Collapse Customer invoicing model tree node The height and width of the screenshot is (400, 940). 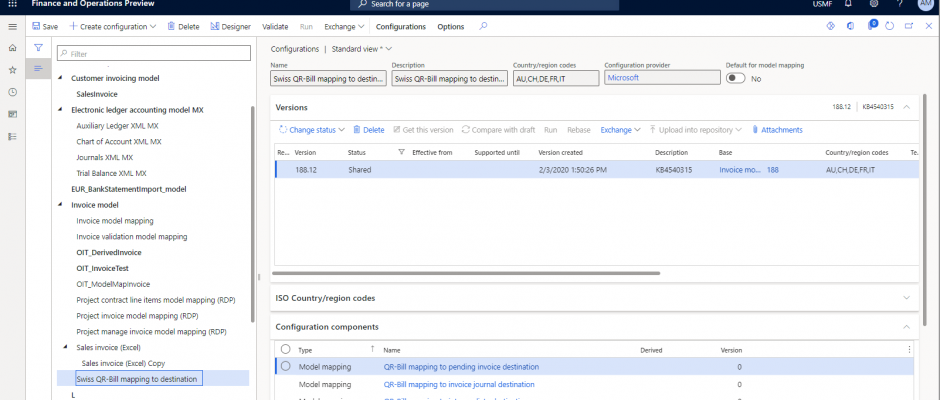(60, 78)
